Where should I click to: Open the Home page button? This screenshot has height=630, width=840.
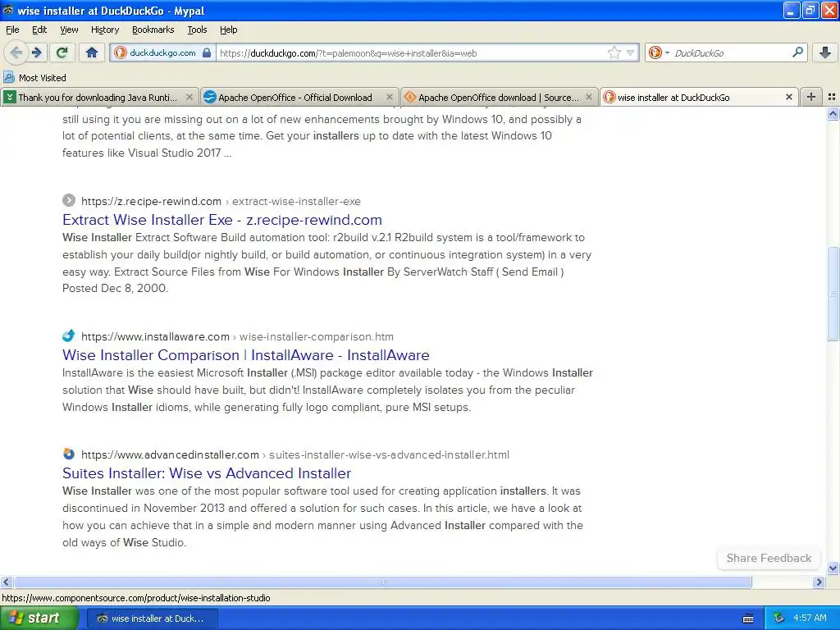click(92, 52)
